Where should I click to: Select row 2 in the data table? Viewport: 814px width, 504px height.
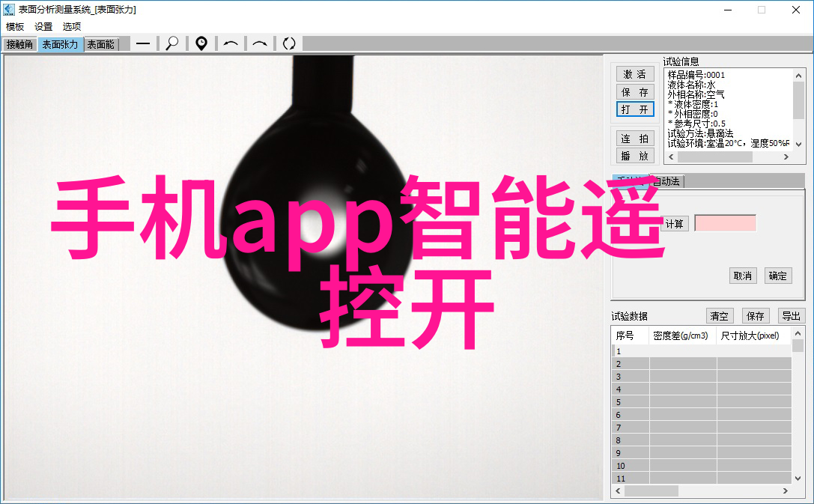coord(702,364)
